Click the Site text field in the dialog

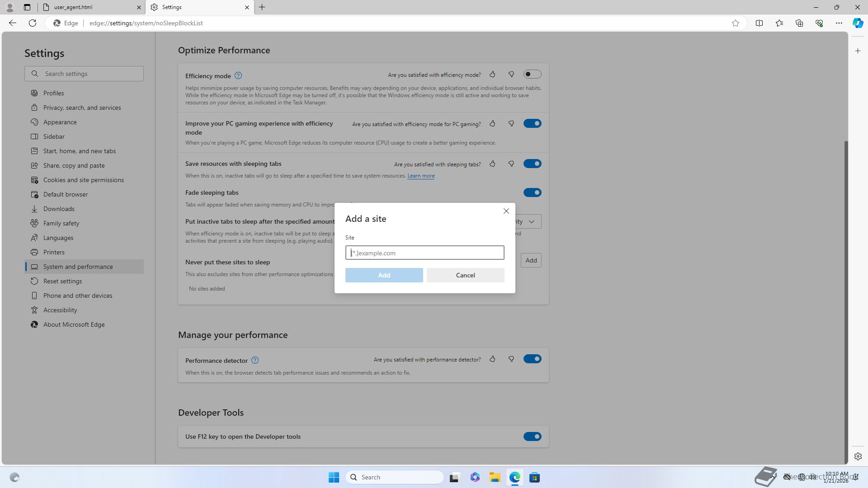tap(425, 253)
